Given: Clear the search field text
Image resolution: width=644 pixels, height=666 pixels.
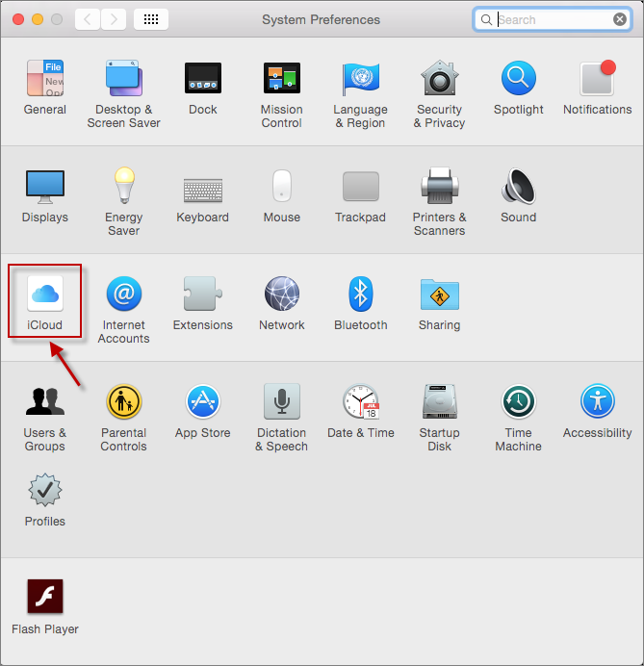Looking at the screenshot, I should coord(620,19).
